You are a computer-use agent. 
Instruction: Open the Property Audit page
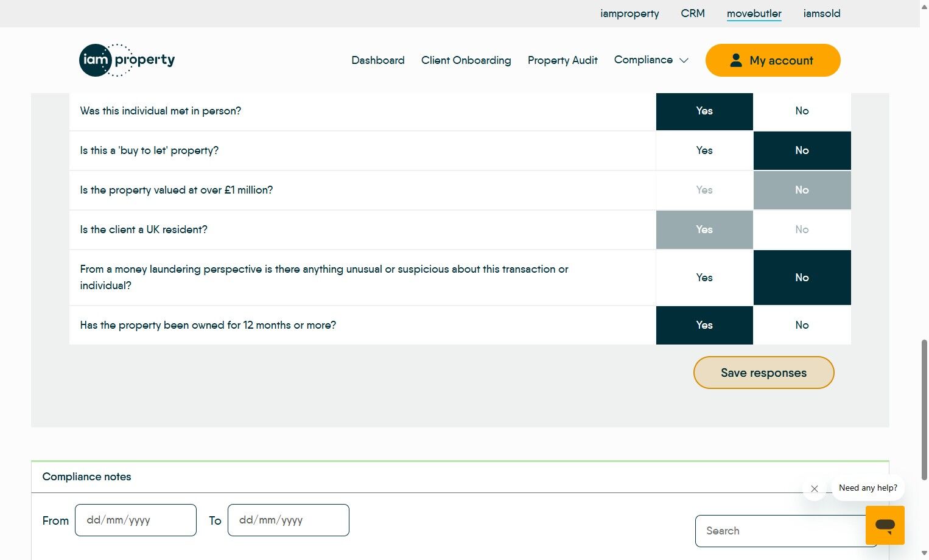(563, 60)
